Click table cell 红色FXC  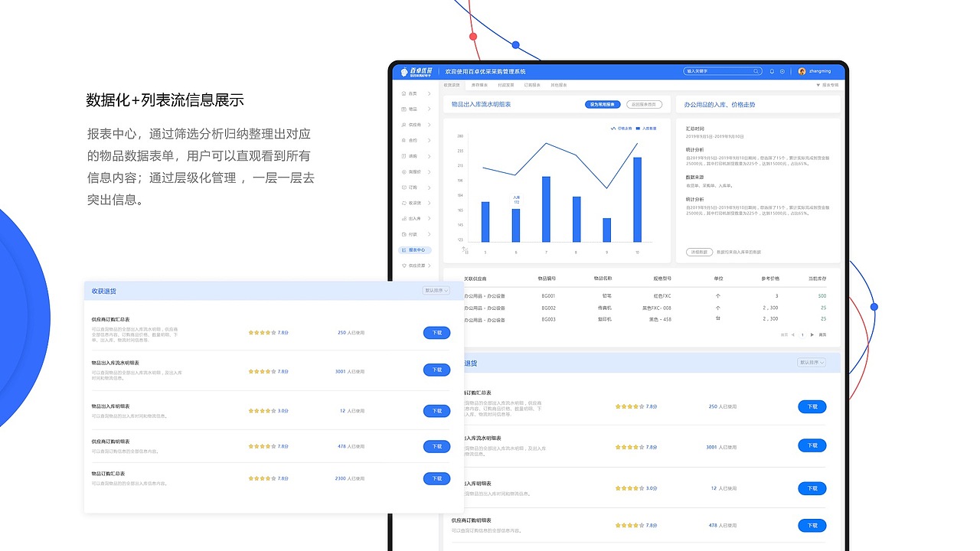point(661,295)
